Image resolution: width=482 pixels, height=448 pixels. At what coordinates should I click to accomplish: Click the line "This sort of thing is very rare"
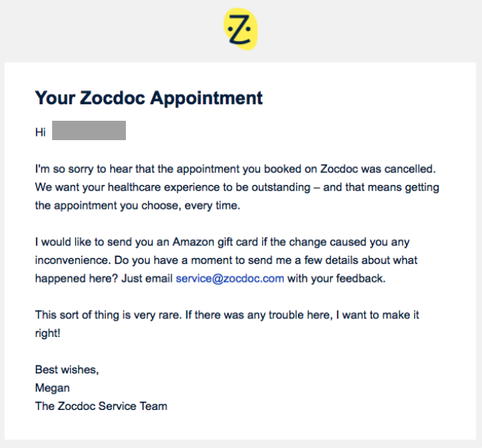pyautogui.click(x=227, y=315)
